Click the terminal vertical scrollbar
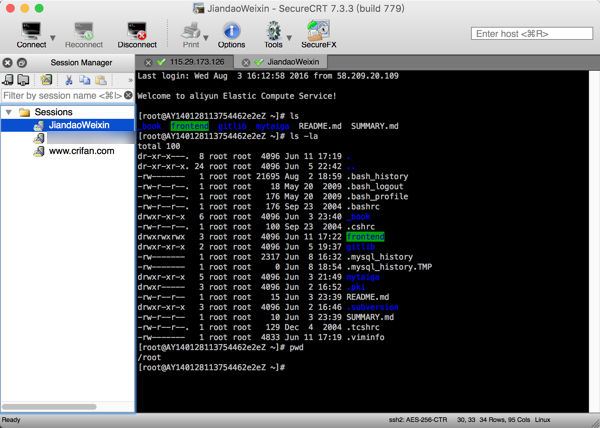Image resolution: width=600 pixels, height=428 pixels. (594, 241)
